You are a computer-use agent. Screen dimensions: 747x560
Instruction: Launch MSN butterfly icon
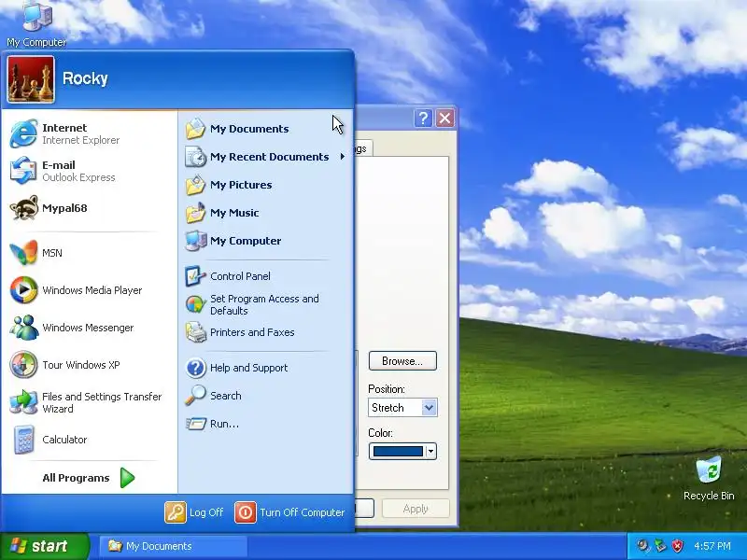[x=23, y=253]
